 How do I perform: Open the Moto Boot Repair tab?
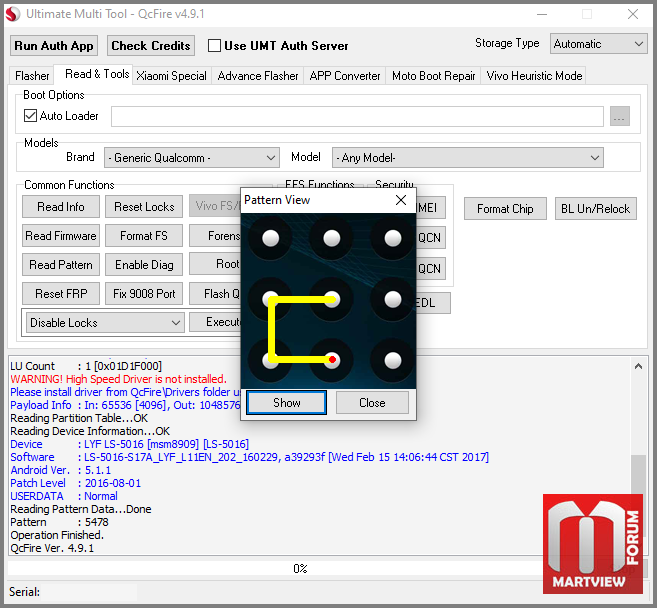point(433,76)
